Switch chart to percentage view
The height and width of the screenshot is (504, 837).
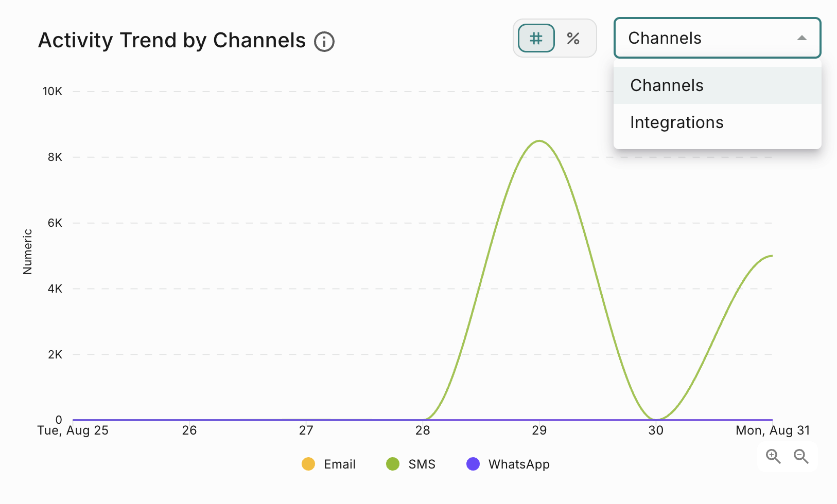(x=573, y=38)
